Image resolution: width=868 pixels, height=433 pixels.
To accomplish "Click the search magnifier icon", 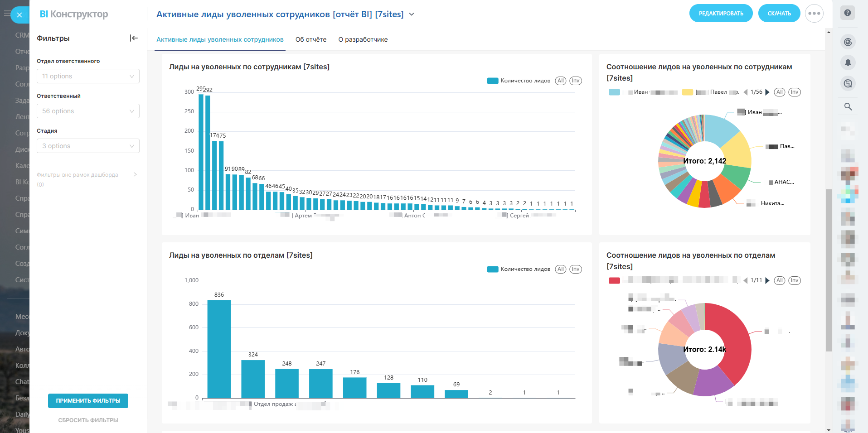I will [848, 106].
